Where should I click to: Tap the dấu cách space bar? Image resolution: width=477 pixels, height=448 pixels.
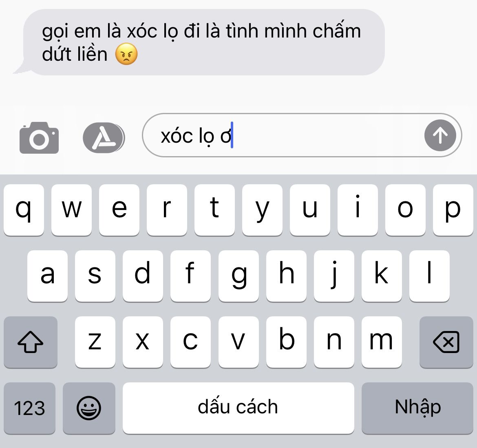coord(238,408)
